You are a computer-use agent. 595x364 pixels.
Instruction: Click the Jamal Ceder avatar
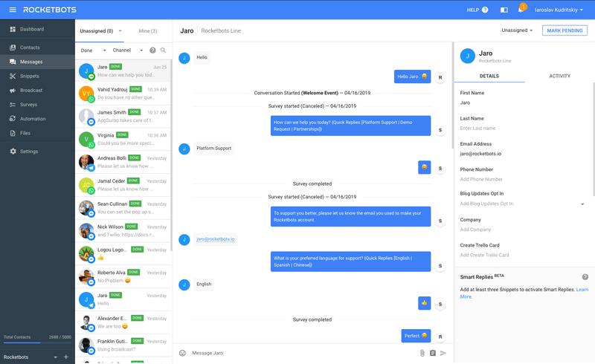click(86, 185)
